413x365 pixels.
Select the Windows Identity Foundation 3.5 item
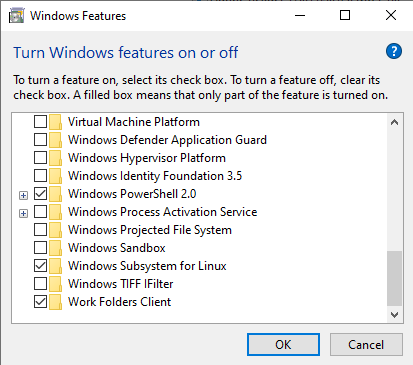tap(155, 176)
